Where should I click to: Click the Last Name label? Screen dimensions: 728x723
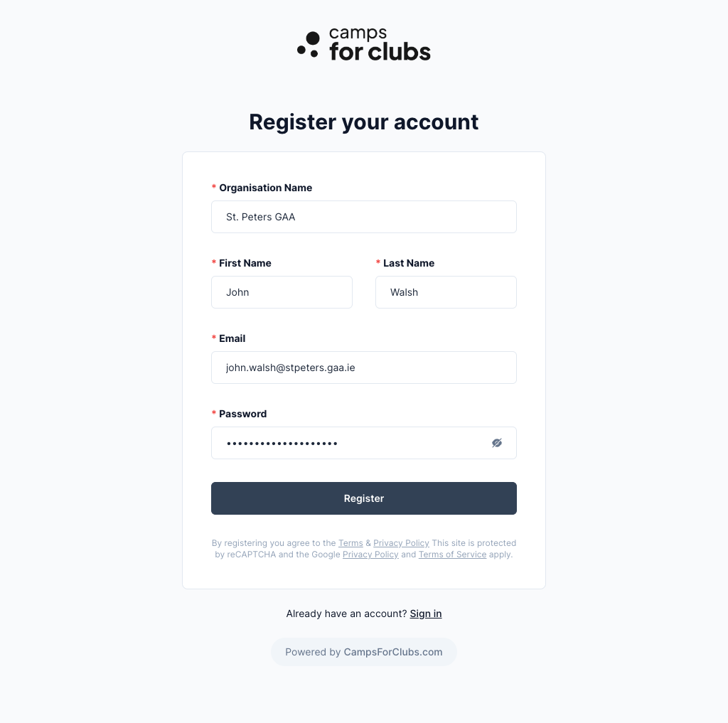coord(409,263)
